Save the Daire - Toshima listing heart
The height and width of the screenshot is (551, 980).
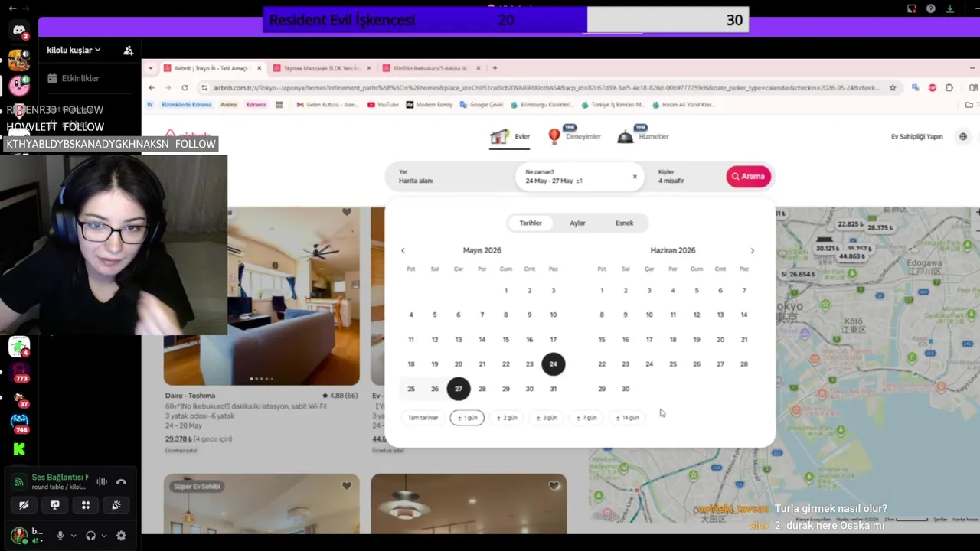tap(347, 212)
